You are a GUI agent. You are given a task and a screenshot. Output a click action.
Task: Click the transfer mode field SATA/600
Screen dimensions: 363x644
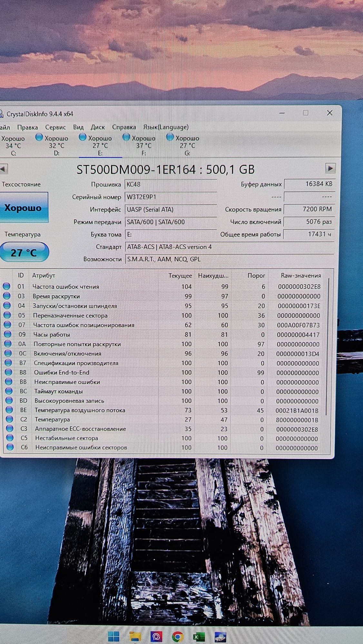[x=171, y=222]
